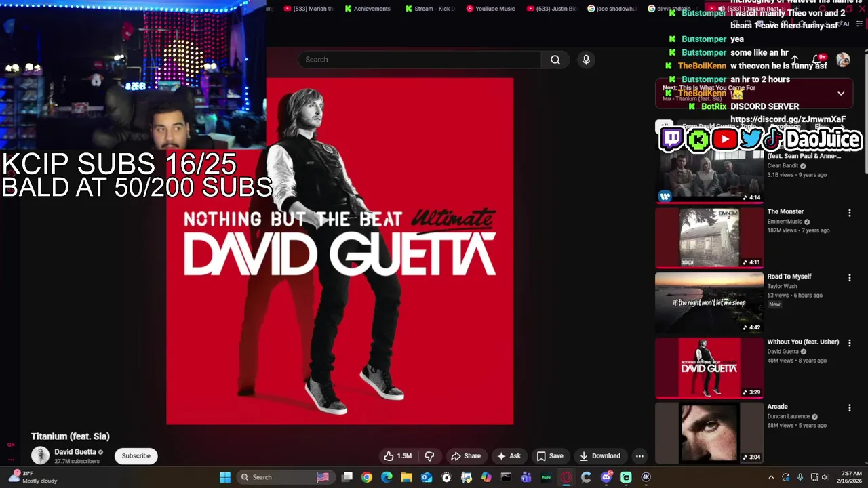The image size is (868, 488).
Task: Open David Guetta channel avatar
Action: [x=40, y=455]
